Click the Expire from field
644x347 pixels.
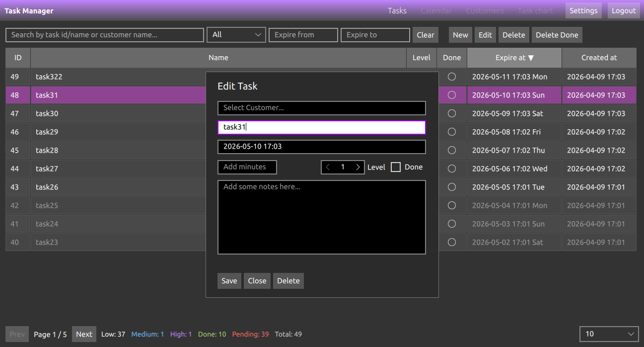click(303, 35)
